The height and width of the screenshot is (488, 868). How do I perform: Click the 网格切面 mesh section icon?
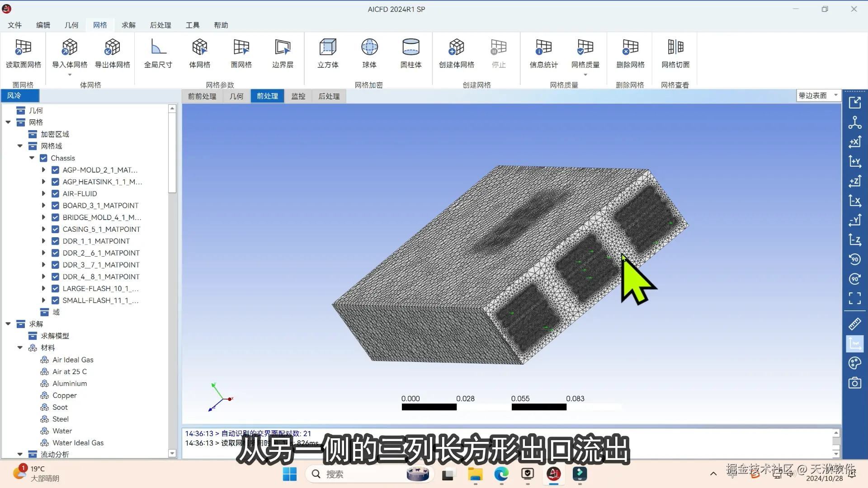(675, 48)
